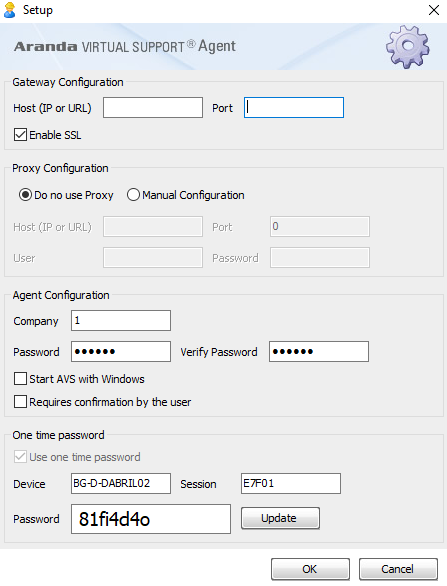Select Manual Configuration proxy option

(133, 195)
